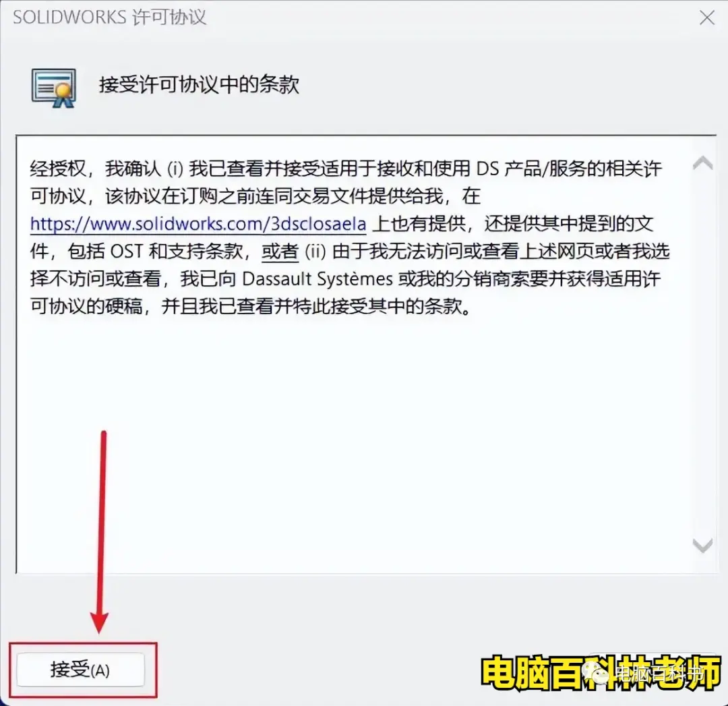
Task: Open the solidworks.com/3dsclosaela hyperlink
Action: pyautogui.click(x=198, y=224)
